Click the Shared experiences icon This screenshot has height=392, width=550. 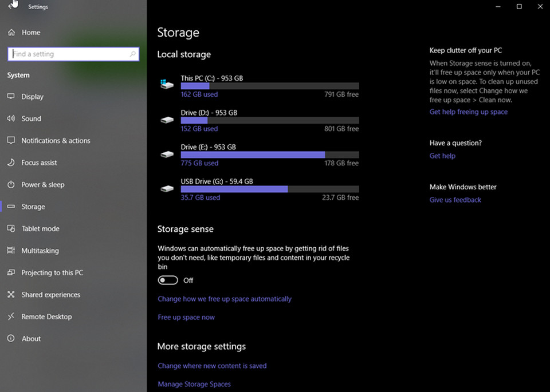coord(11,295)
